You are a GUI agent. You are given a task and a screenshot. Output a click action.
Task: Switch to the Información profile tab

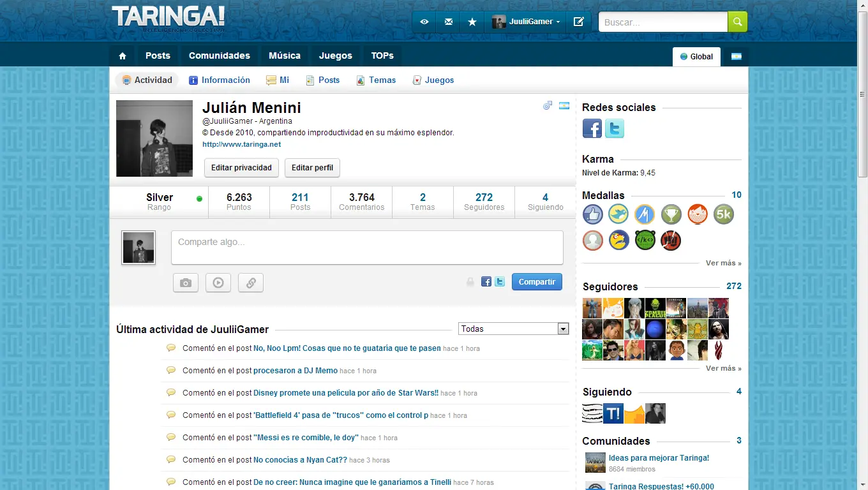(x=220, y=80)
